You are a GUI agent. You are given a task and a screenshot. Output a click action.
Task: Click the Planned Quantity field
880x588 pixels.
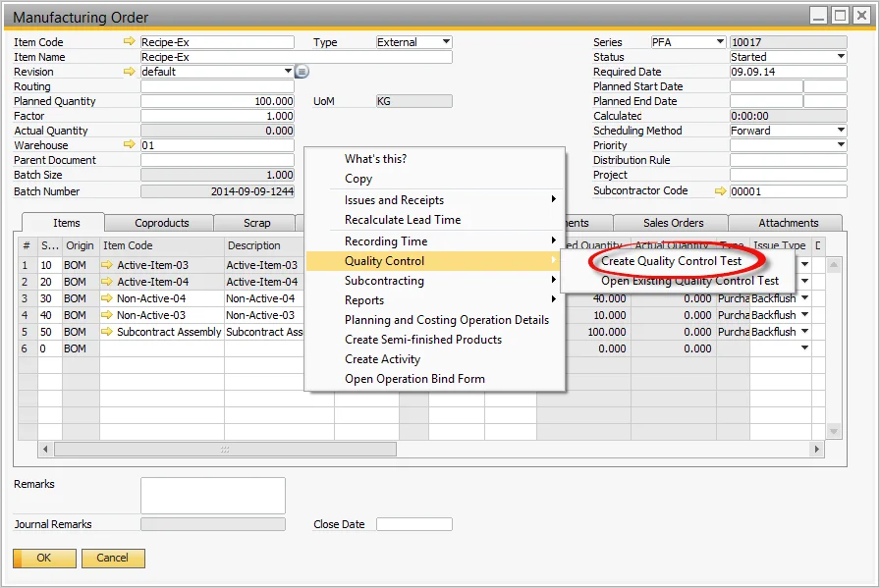click(217, 101)
